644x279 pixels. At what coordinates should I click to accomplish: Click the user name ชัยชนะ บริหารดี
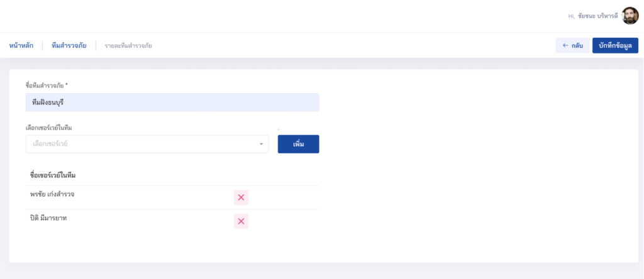(x=597, y=16)
